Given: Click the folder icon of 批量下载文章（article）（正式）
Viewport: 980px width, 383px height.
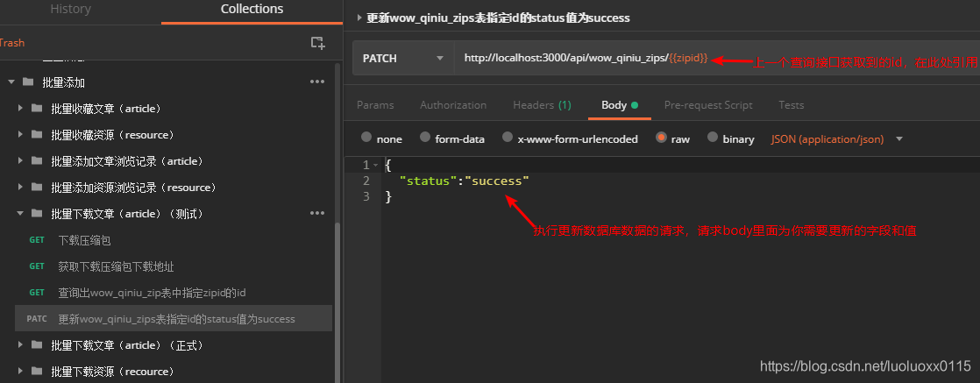Looking at the screenshot, I should [37, 345].
